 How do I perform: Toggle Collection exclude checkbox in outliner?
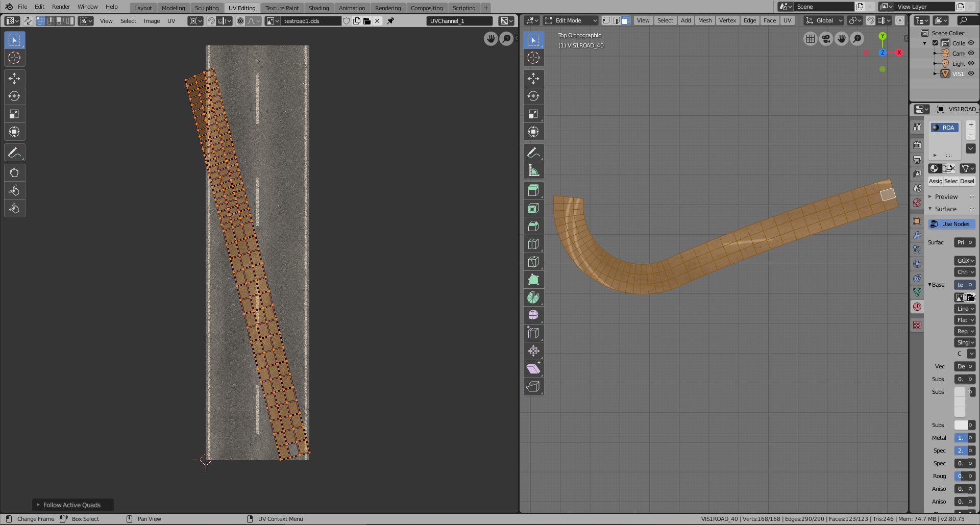coord(935,43)
